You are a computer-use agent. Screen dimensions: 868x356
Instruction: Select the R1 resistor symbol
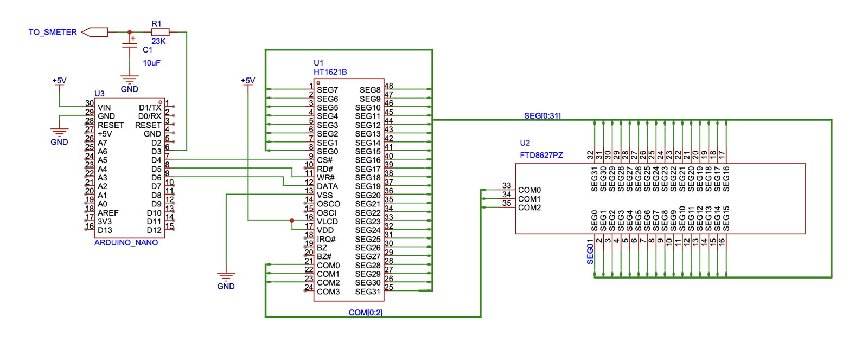(x=160, y=33)
